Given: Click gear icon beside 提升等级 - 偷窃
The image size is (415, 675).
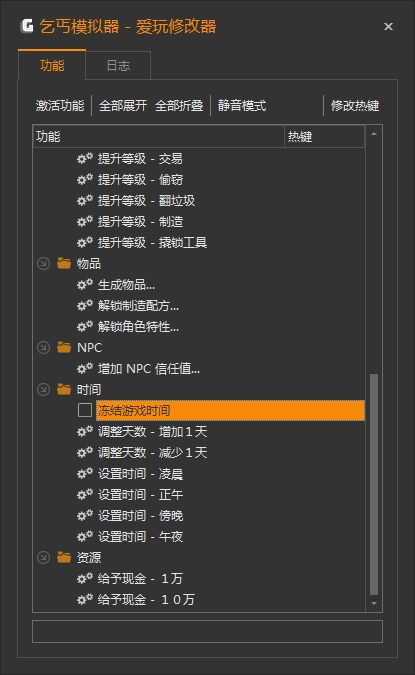Looking at the screenshot, I should tap(85, 180).
